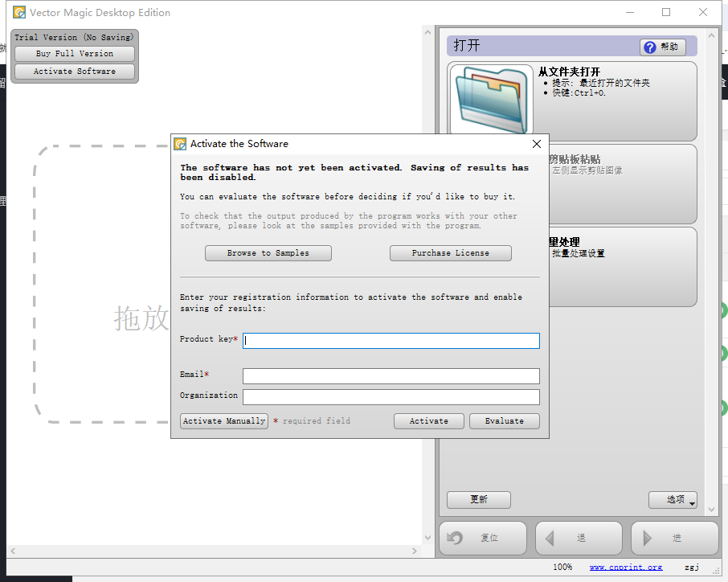Click the 批量处理设置 batch settings text

click(579, 253)
